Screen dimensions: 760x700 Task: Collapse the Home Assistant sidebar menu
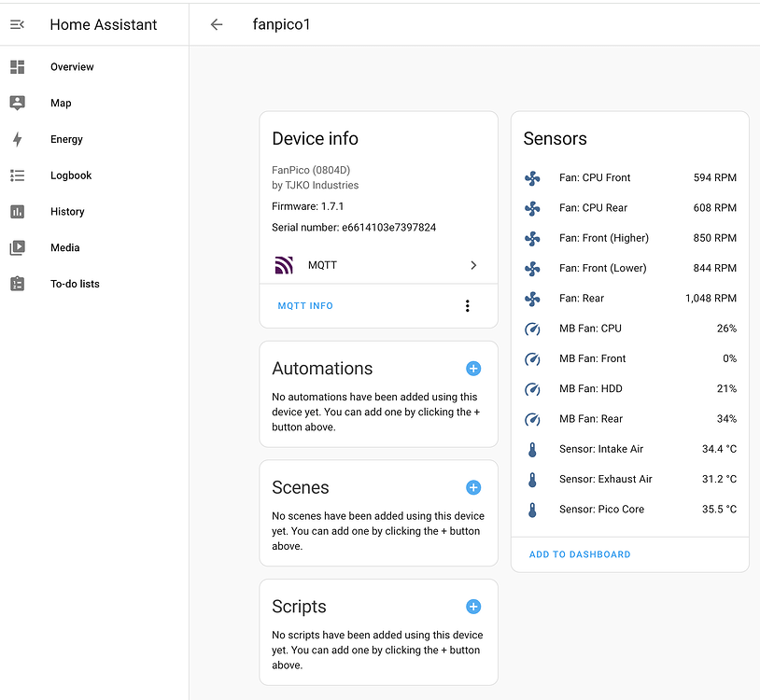pos(17,24)
